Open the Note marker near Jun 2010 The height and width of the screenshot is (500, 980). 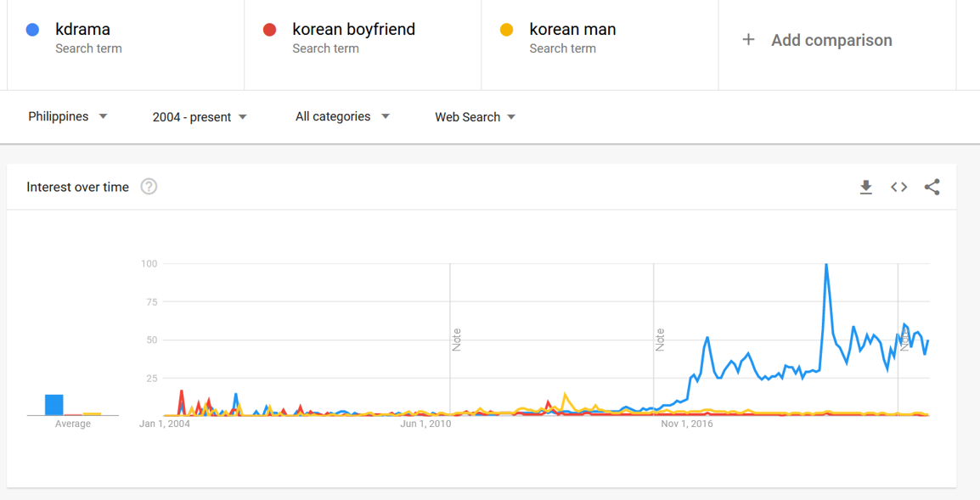coord(456,340)
